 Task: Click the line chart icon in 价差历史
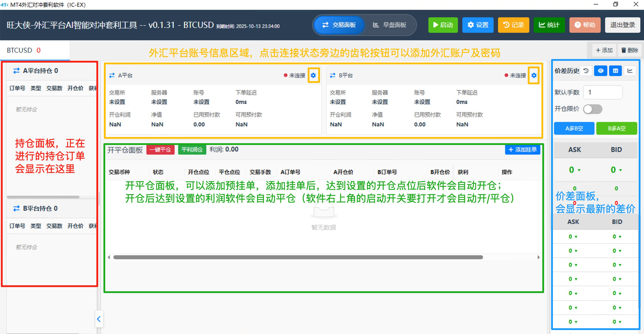pos(630,71)
